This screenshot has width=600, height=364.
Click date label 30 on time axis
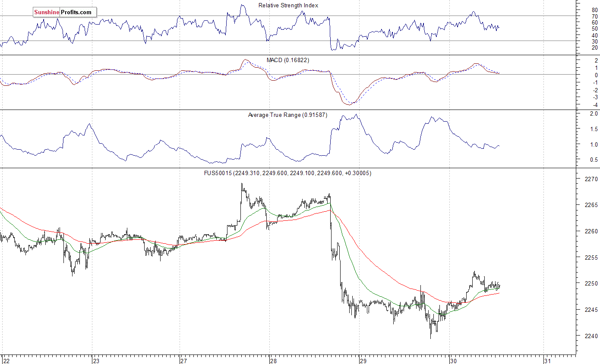(x=453, y=361)
